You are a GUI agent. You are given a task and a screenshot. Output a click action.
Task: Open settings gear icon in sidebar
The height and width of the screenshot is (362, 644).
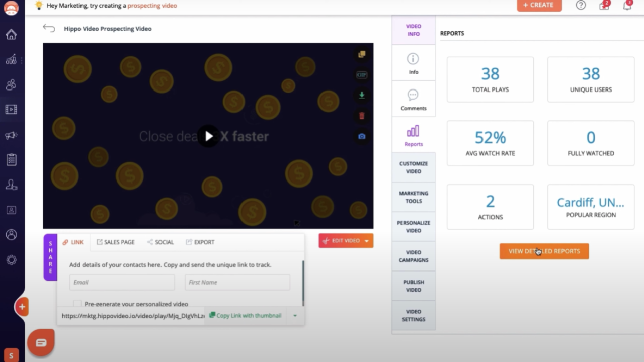[x=11, y=260]
